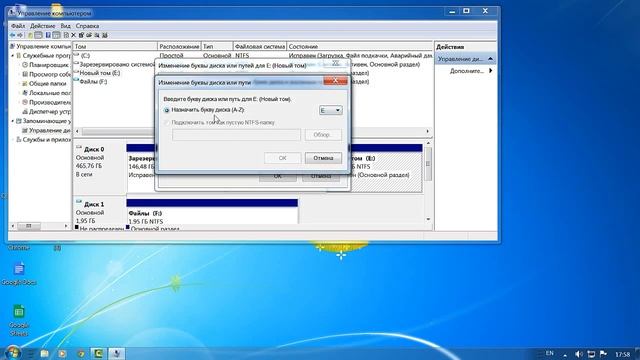Click the EN language indicator

pos(549,353)
